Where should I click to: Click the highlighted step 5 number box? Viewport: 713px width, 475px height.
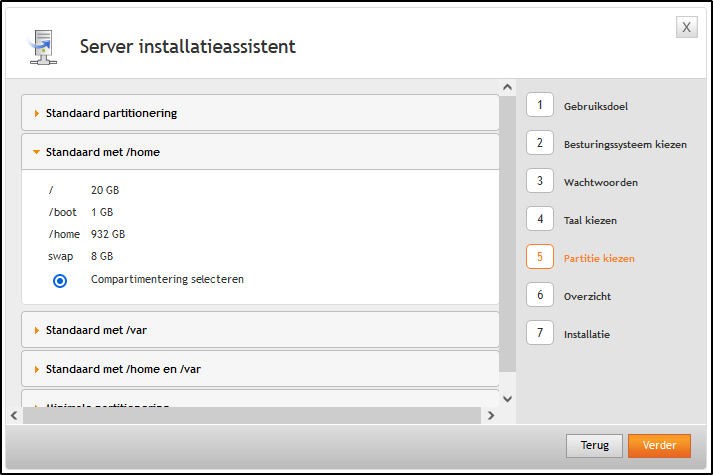(x=540, y=257)
